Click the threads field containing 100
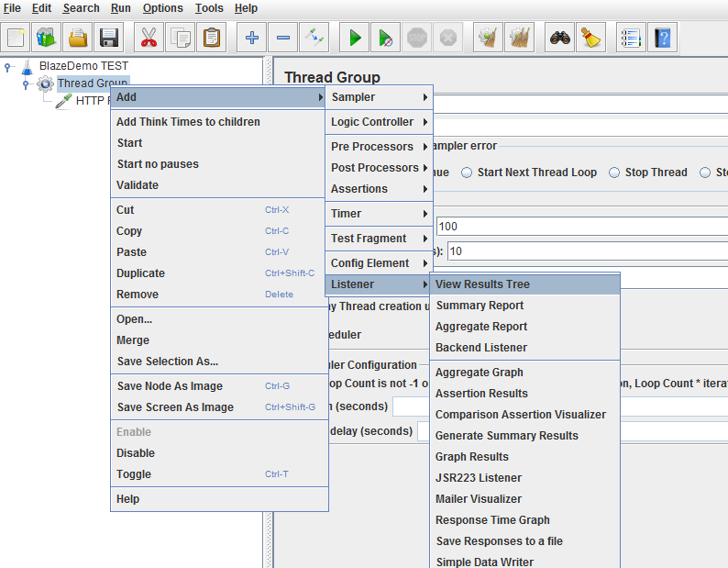 [581, 226]
